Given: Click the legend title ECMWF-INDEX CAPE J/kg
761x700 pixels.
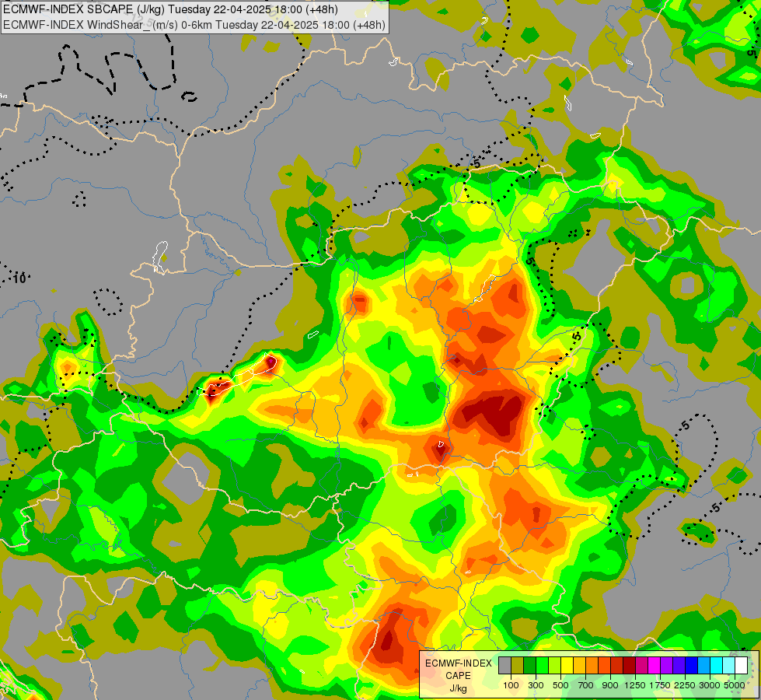Looking at the screenshot, I should [458, 676].
